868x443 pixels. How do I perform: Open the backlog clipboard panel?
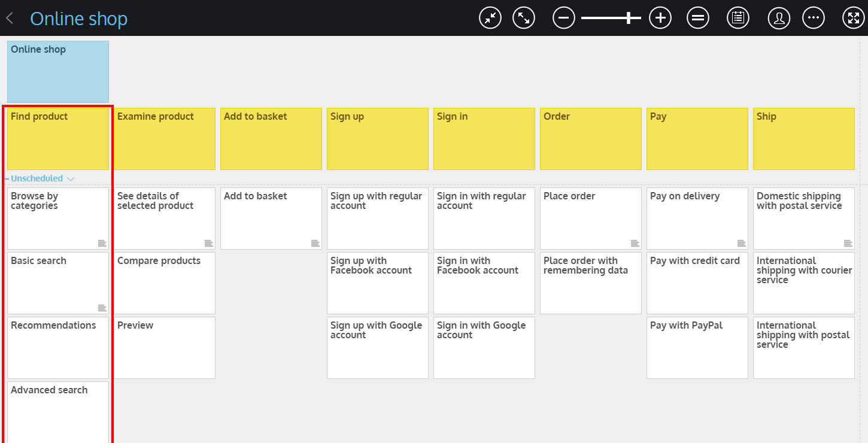point(738,17)
